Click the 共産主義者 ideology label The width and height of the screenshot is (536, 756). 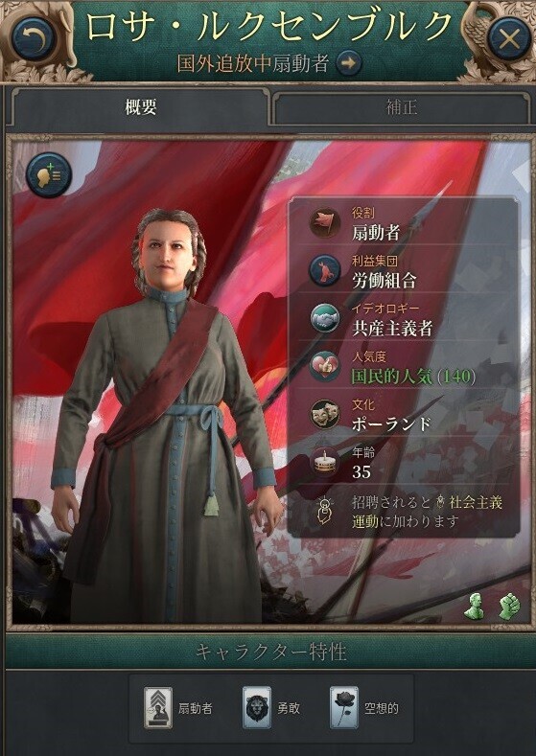(392, 329)
